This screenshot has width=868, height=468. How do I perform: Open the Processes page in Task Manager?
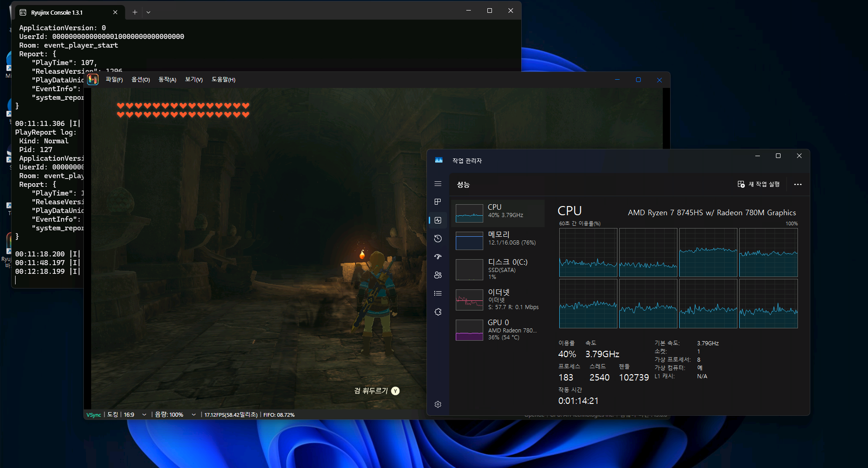tap(438, 202)
